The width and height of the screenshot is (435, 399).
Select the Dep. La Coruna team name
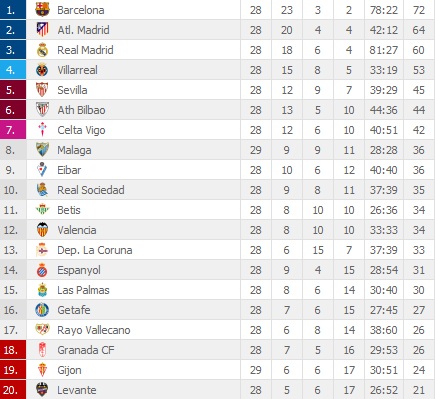coord(95,250)
